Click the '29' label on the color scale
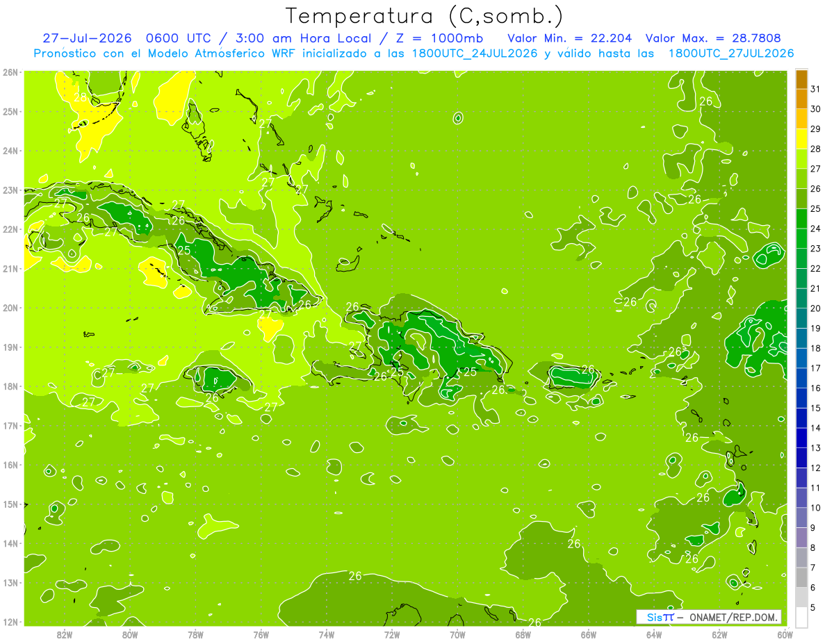834x644 pixels. 815,129
